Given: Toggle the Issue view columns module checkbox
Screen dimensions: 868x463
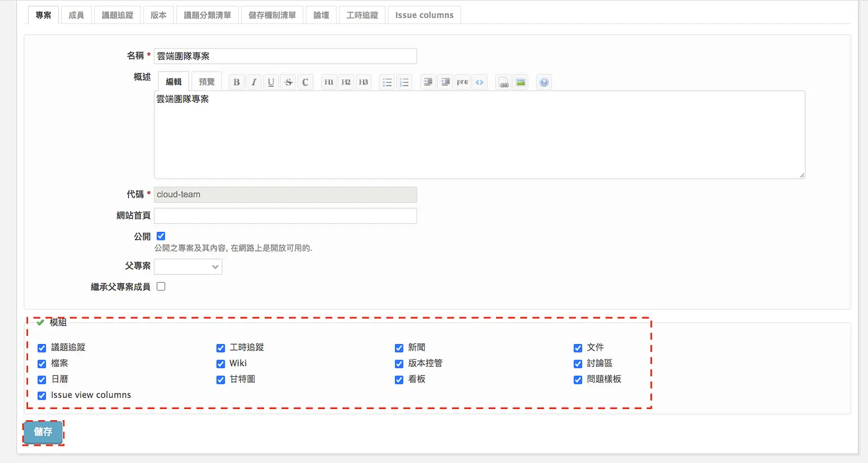Looking at the screenshot, I should tap(42, 395).
